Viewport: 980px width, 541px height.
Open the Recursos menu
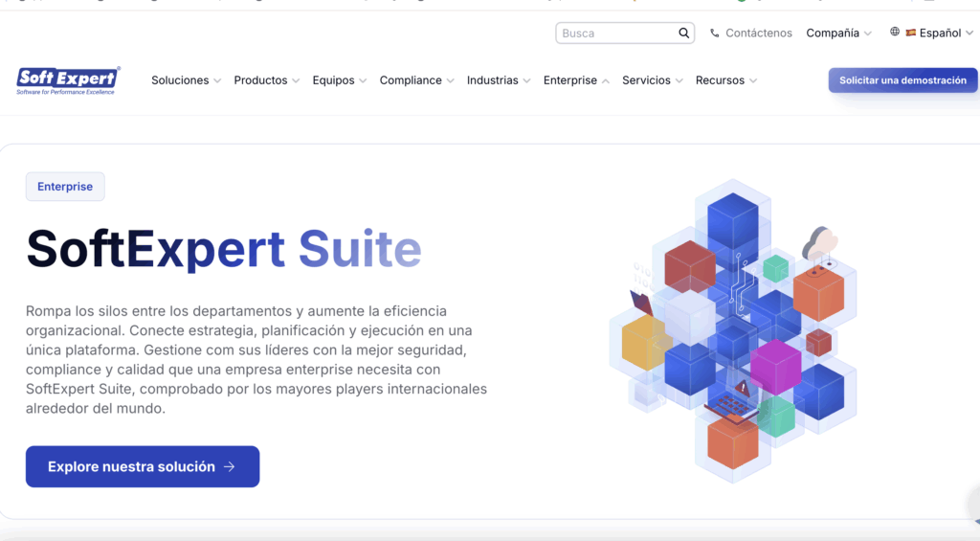726,80
